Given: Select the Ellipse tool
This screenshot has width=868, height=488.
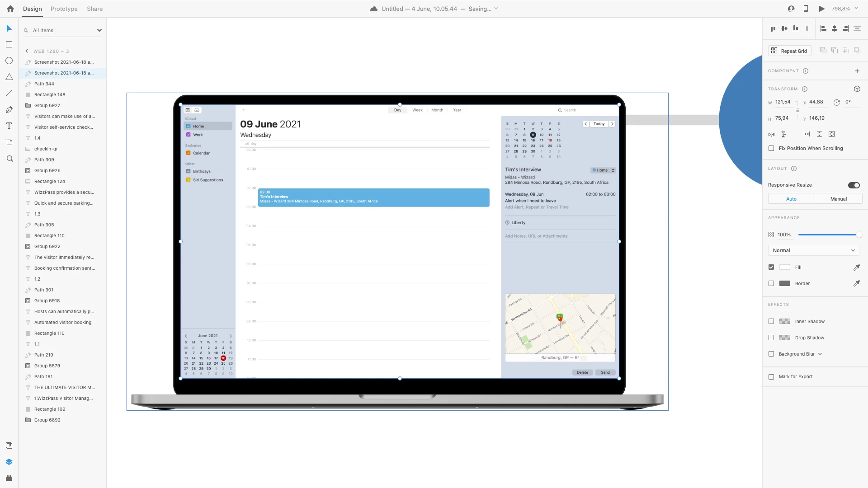Looking at the screenshot, I should tap(9, 61).
